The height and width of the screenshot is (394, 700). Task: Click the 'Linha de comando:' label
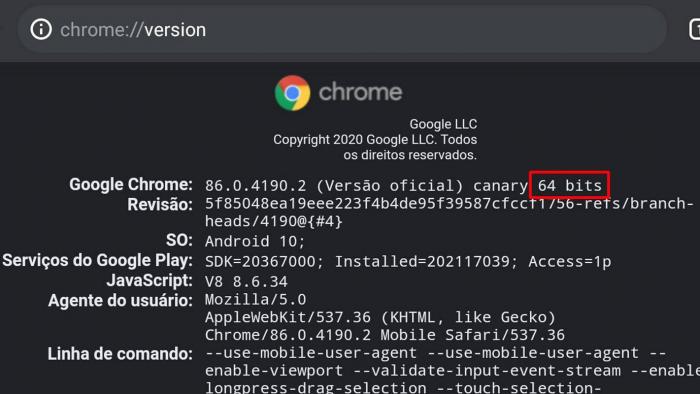[x=120, y=354]
